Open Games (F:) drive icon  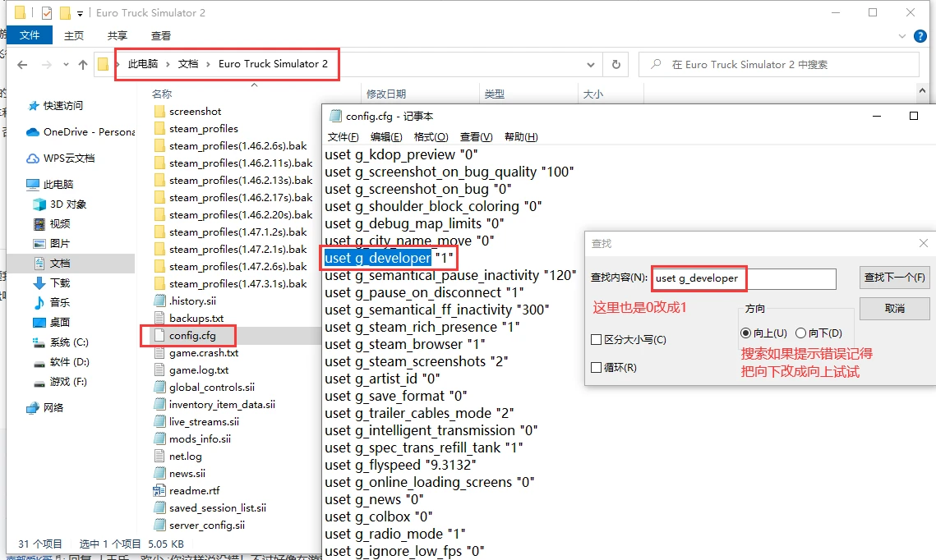39,383
